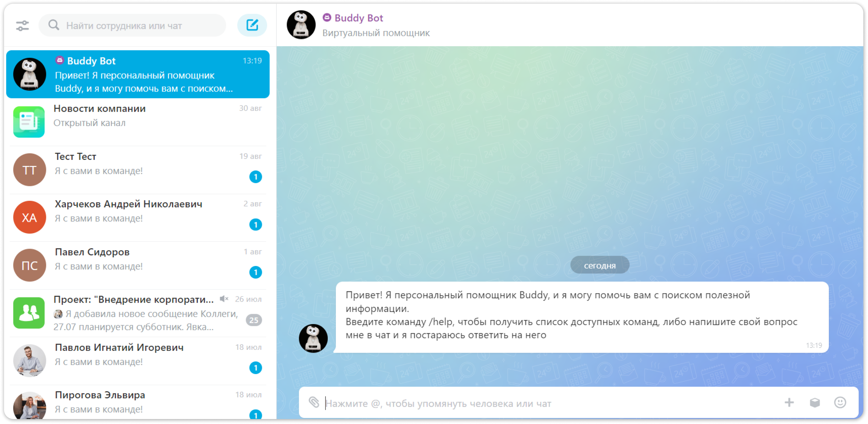
Task: Click unread badge on Павлов chat
Action: (x=255, y=368)
